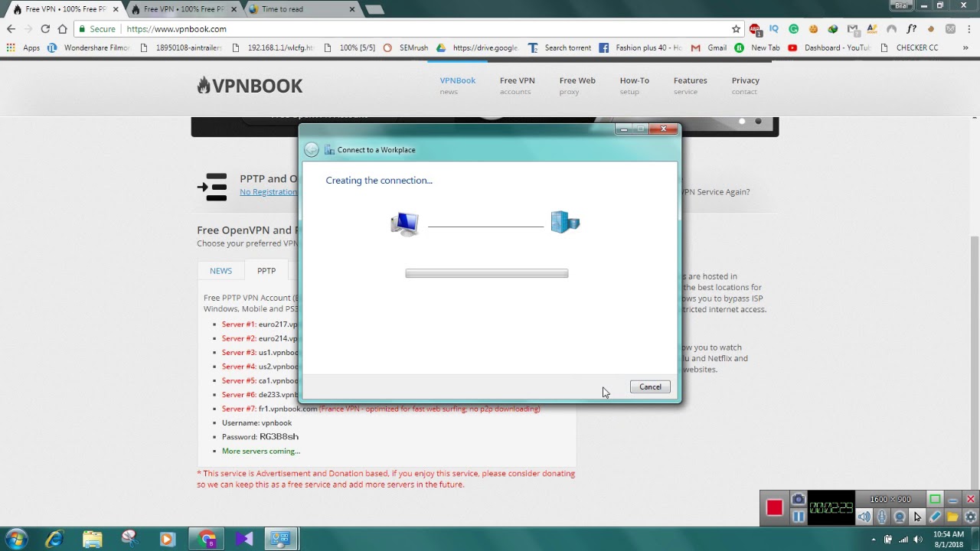980x551 pixels.
Task: Open the CHECKER CC bookmark
Action: [909, 47]
